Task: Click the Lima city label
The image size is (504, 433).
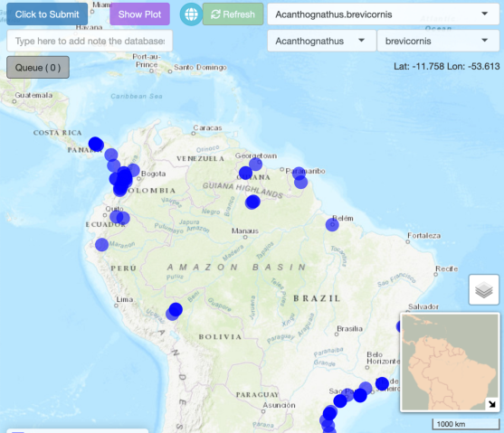Action: (124, 299)
